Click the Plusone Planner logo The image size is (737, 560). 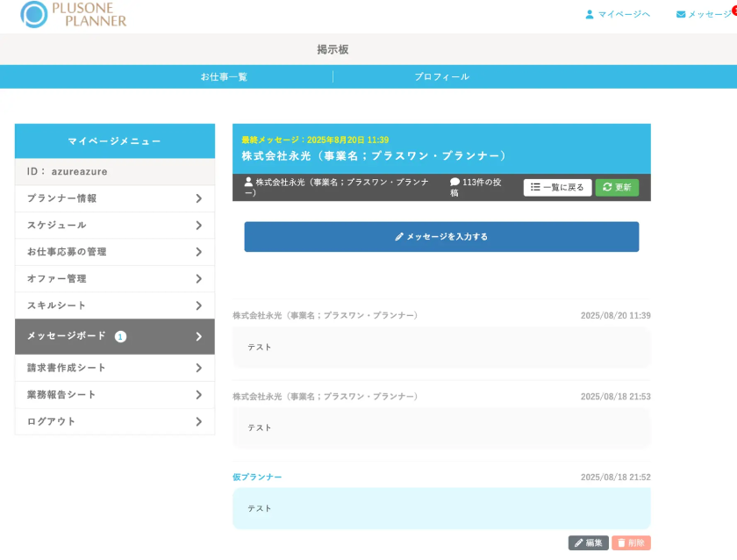tap(74, 14)
